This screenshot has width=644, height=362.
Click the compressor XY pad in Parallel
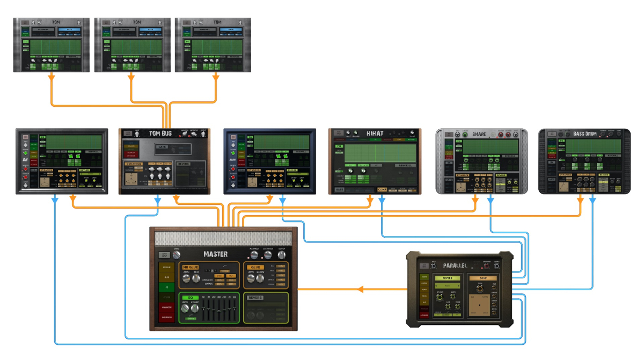[x=479, y=305]
